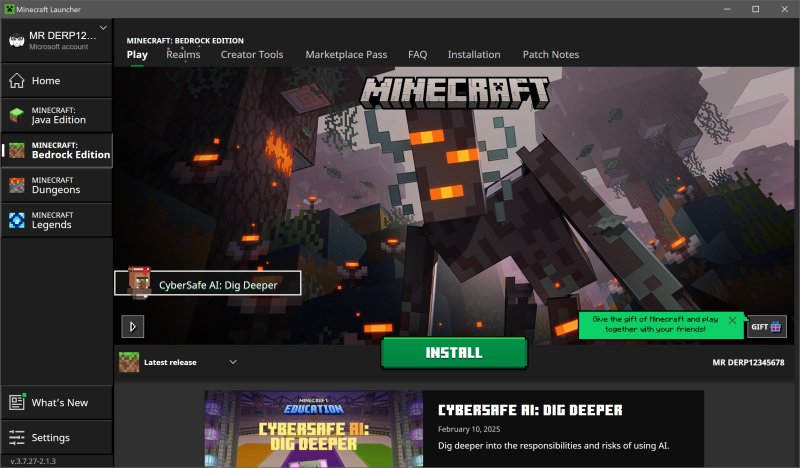Expand the account dropdown chevron
Image resolution: width=800 pixels, height=468 pixels.
(103, 28)
